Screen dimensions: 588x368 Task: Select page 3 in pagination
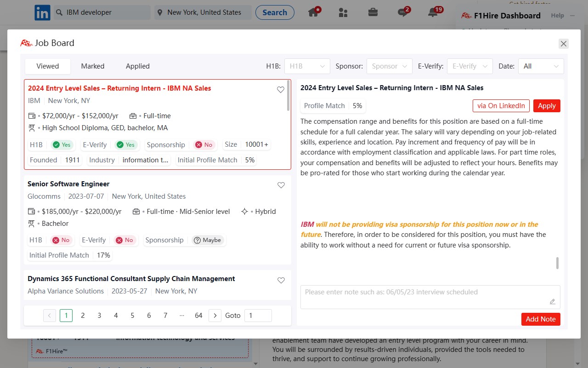coord(99,316)
